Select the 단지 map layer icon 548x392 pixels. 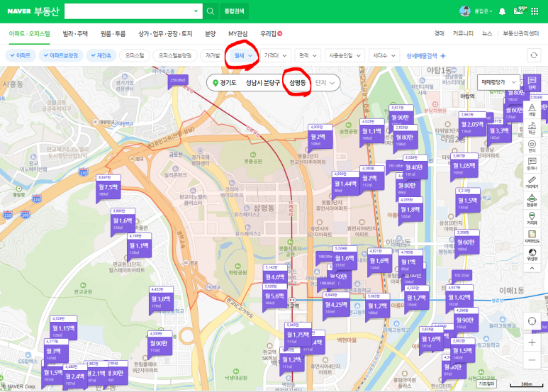tap(532, 84)
